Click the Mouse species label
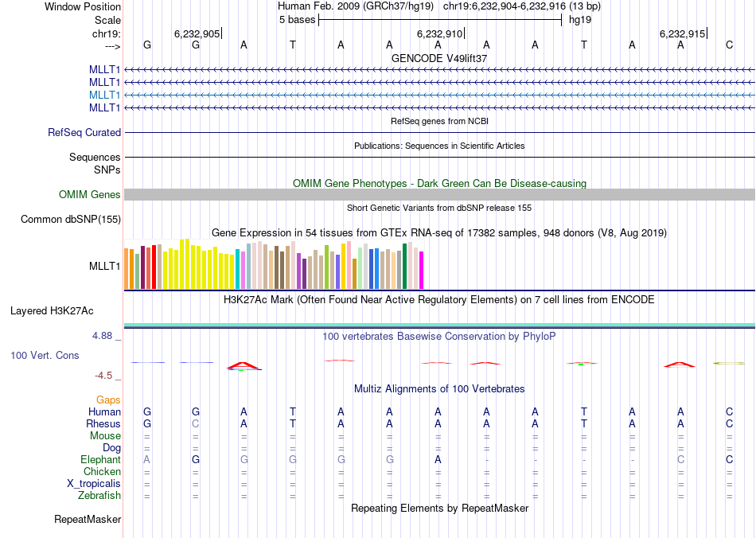Screen dimensions: 756x538 pyautogui.click(x=105, y=436)
